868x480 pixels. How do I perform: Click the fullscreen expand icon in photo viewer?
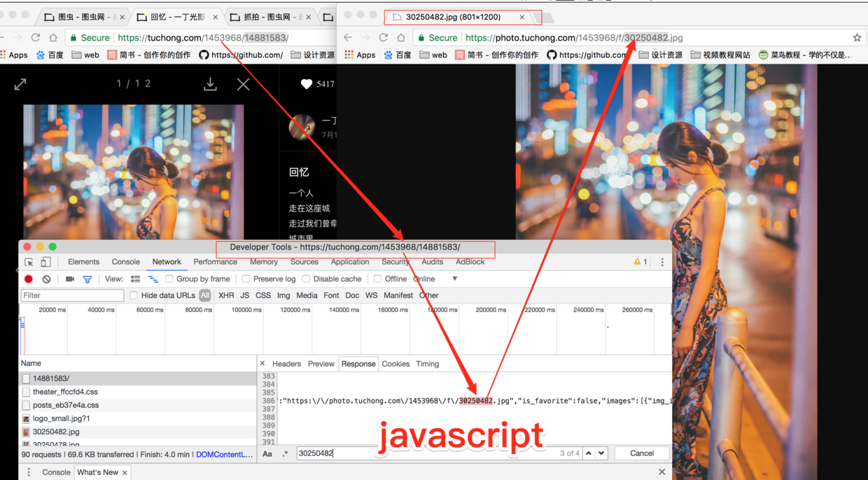(x=20, y=84)
